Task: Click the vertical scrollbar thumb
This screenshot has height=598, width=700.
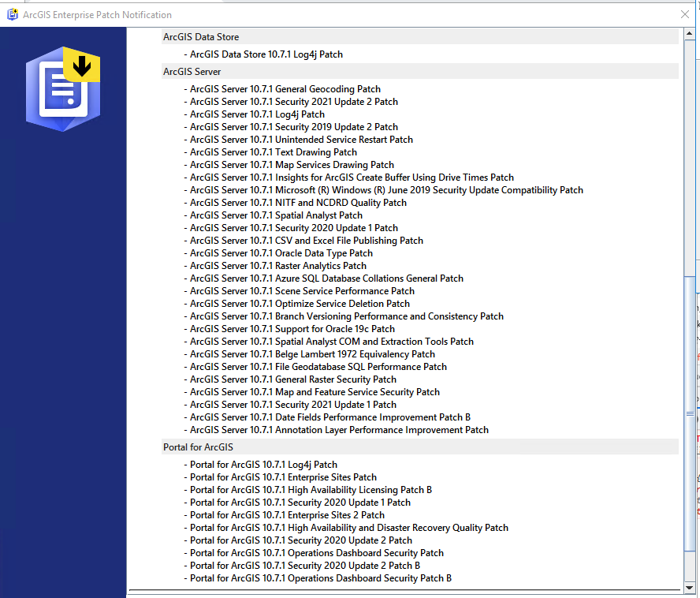Action: (690, 414)
